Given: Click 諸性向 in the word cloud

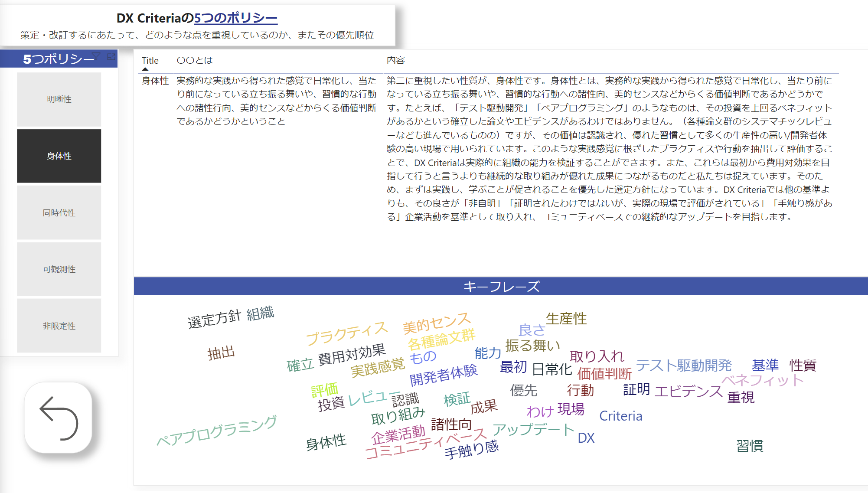Looking at the screenshot, I should (x=451, y=424).
